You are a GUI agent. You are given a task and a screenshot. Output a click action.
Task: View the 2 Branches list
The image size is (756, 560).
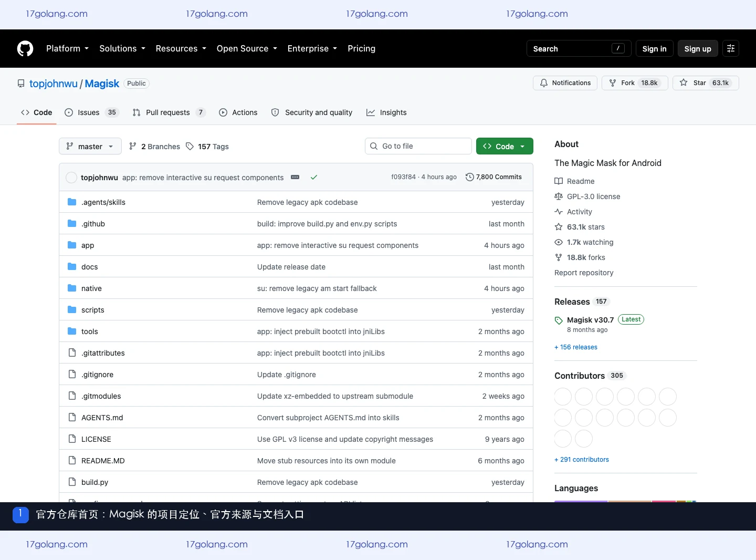pyautogui.click(x=154, y=147)
